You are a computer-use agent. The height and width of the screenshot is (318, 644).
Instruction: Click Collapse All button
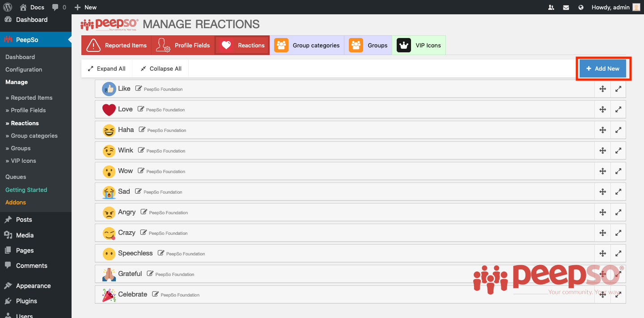point(161,68)
